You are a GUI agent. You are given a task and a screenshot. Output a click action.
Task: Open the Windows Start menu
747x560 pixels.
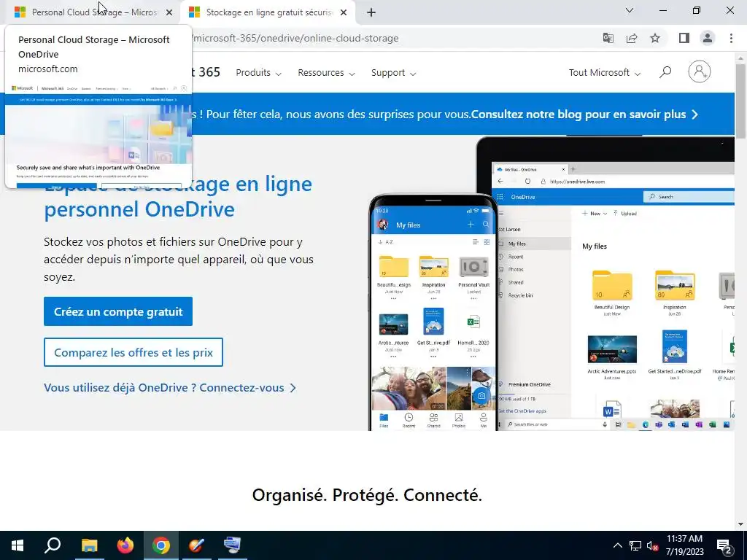[x=18, y=545]
